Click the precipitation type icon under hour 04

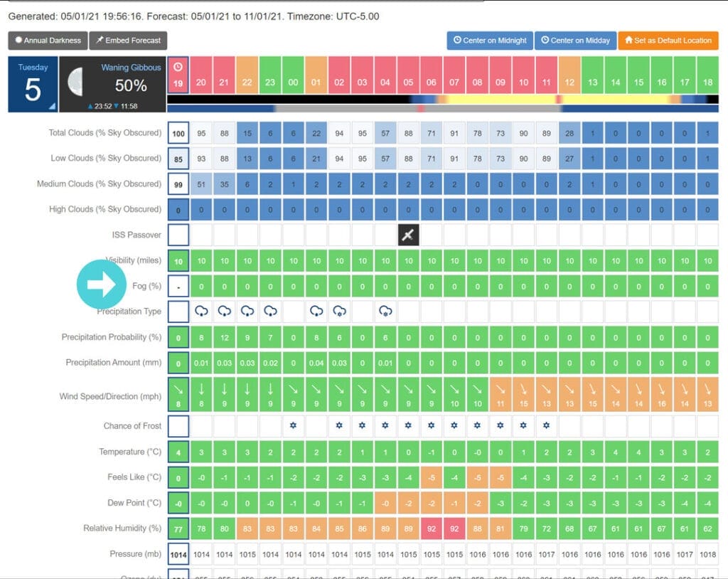(385, 312)
